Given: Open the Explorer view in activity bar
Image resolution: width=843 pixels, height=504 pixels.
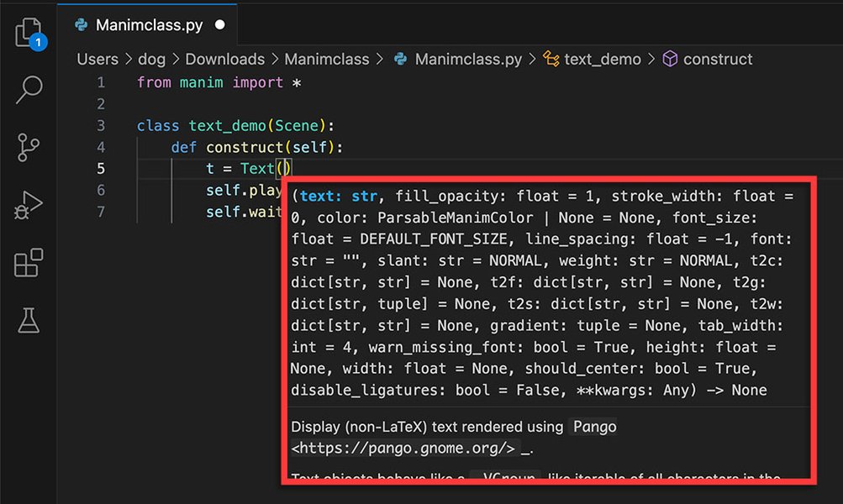Looking at the screenshot, I should 29,33.
